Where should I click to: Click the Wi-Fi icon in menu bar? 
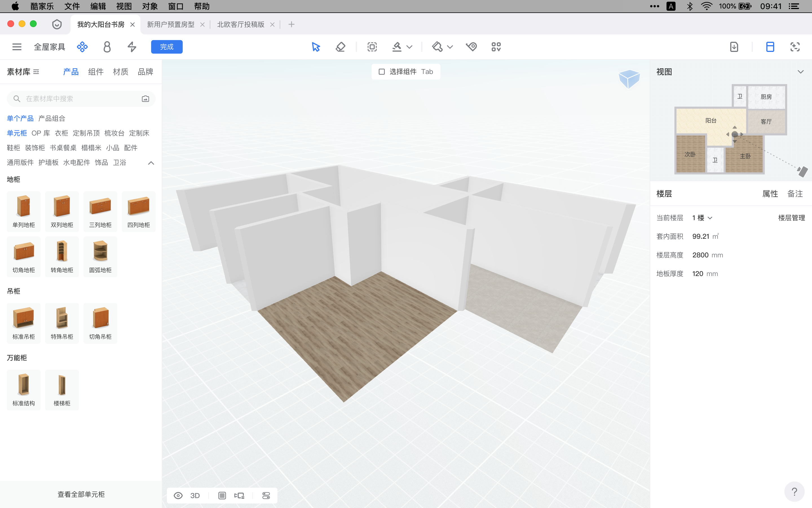point(707,6)
